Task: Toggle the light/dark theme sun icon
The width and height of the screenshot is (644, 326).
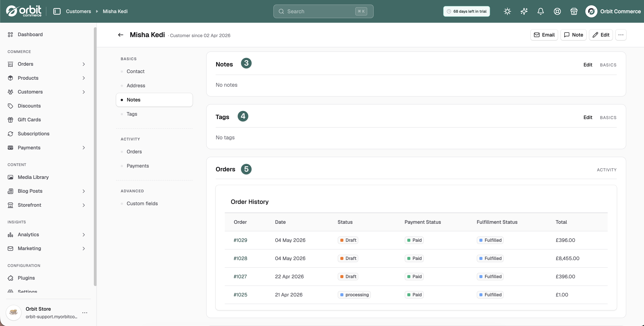Action: (507, 11)
